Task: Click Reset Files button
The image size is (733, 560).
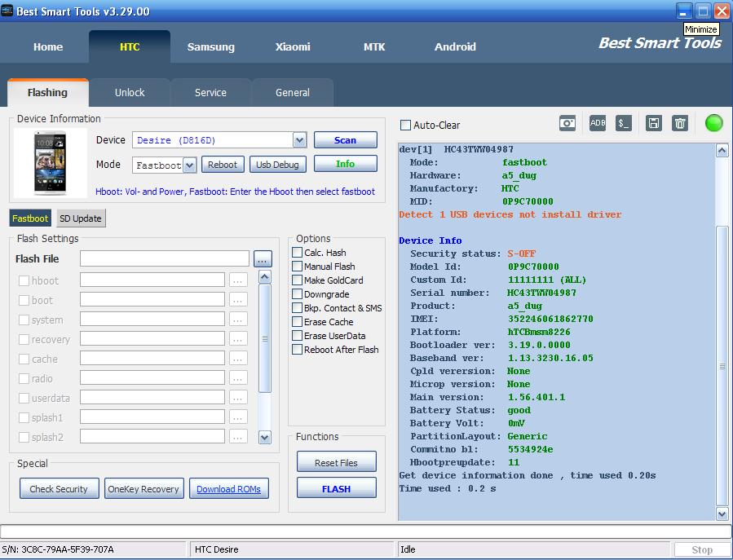Action: point(336,462)
